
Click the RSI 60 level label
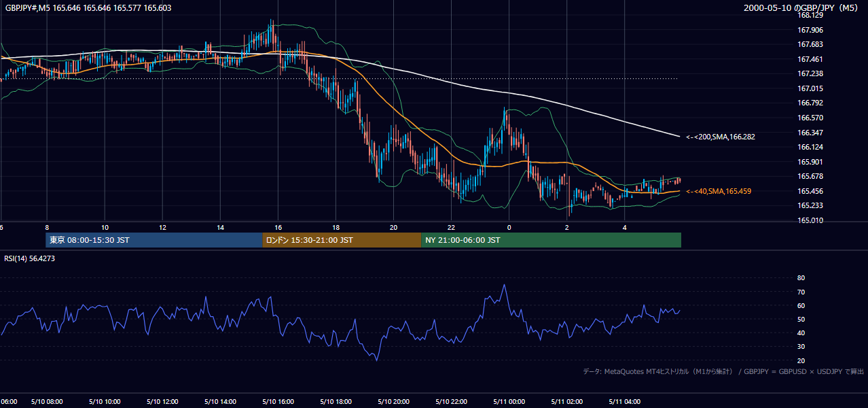[x=801, y=305]
